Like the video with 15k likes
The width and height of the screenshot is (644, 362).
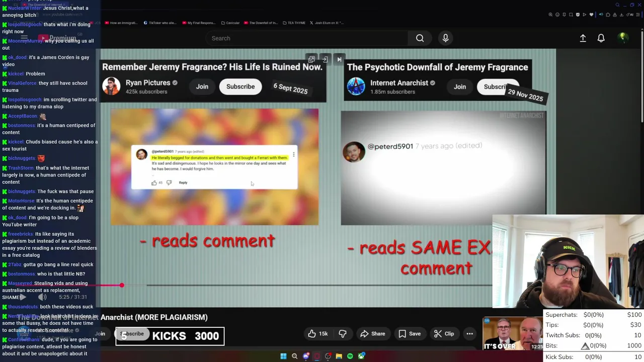pyautogui.click(x=318, y=333)
